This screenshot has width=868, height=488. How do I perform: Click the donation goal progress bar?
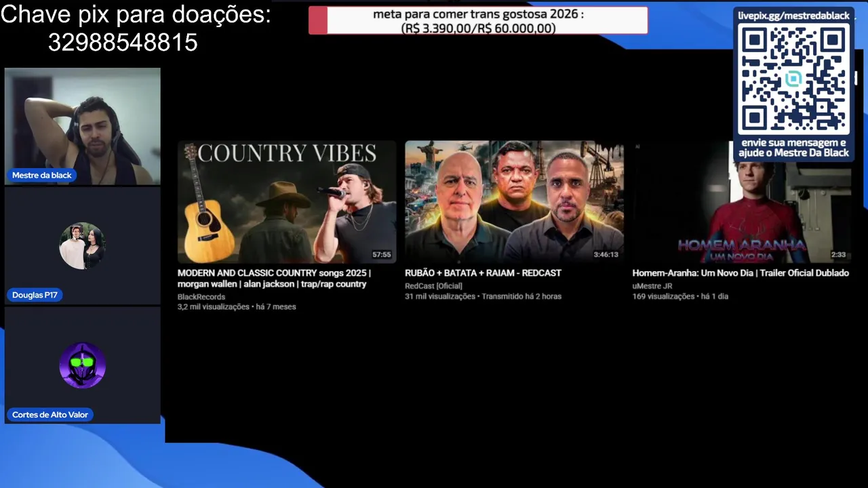coord(478,20)
